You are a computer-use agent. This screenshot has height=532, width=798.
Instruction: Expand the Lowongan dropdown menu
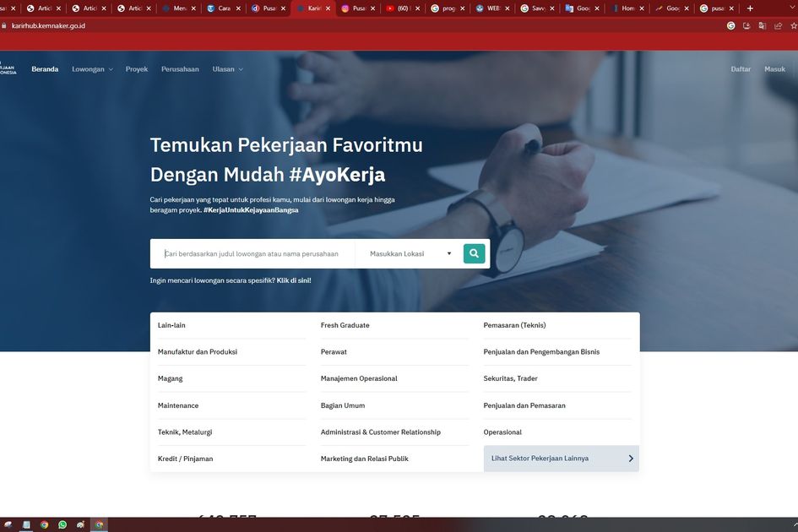92,69
